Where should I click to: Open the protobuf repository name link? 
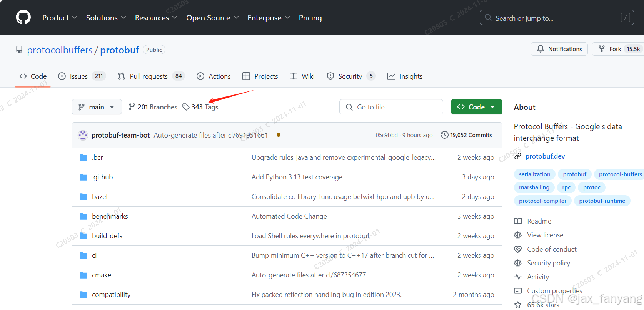[x=120, y=50]
